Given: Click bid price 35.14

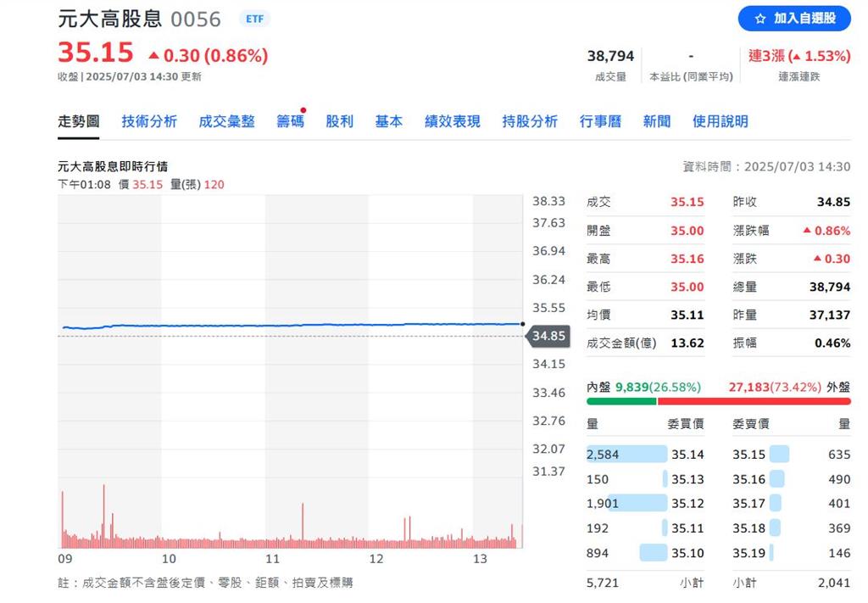Looking at the screenshot, I should 687,455.
